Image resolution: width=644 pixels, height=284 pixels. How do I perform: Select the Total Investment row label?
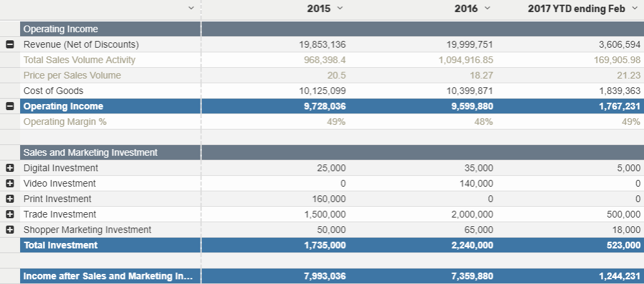(x=61, y=245)
